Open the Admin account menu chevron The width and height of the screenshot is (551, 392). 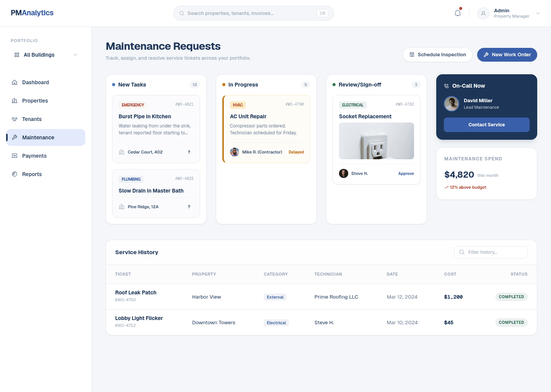coord(538,13)
